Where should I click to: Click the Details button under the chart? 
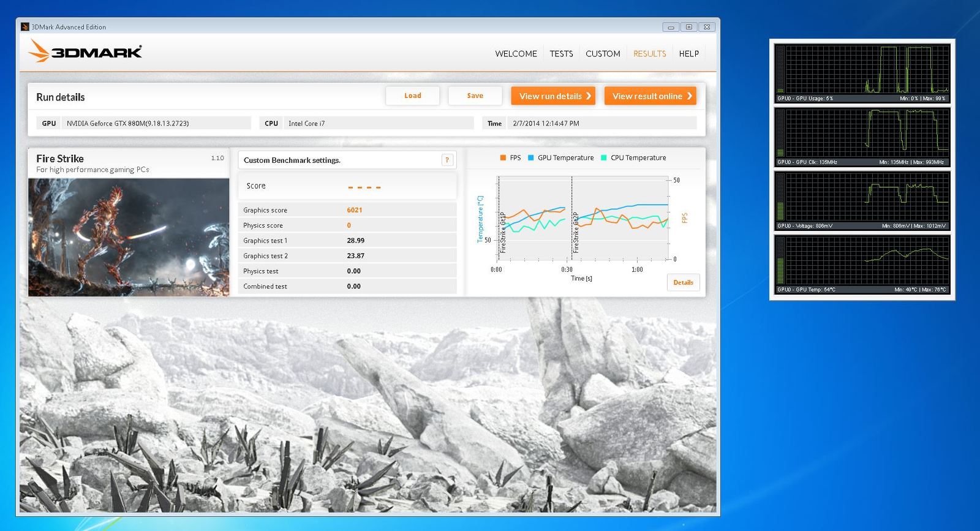pos(683,282)
